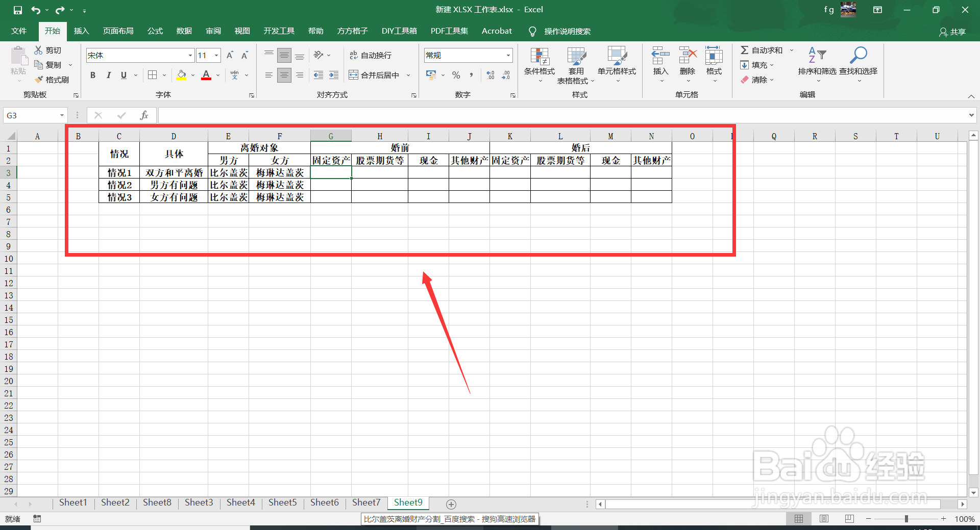Switch to Page Layout view icon

pyautogui.click(x=824, y=519)
